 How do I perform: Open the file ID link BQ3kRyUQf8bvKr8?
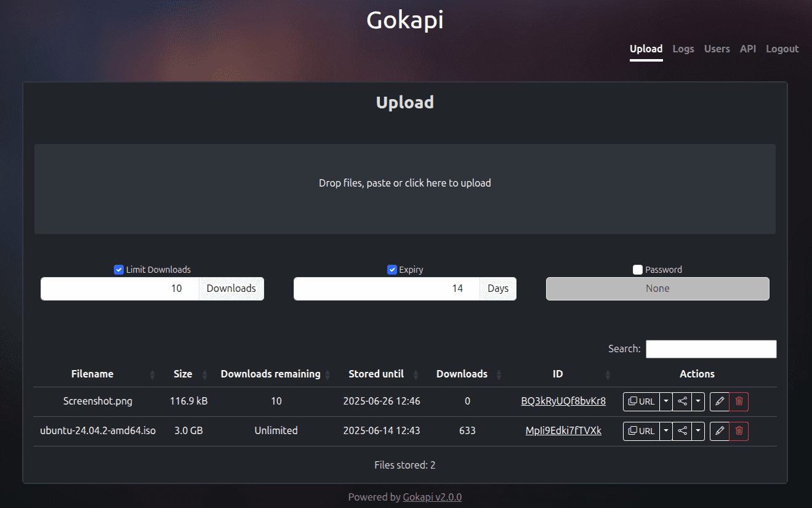tap(563, 401)
